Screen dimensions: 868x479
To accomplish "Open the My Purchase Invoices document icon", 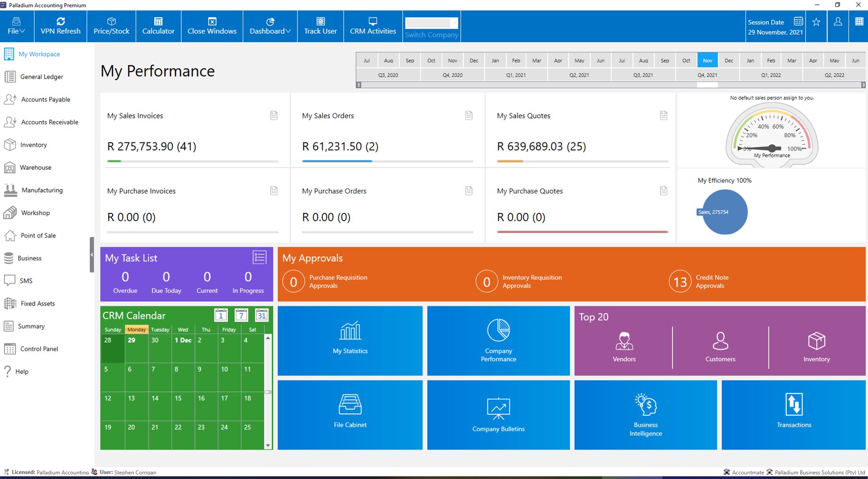I will [274, 191].
